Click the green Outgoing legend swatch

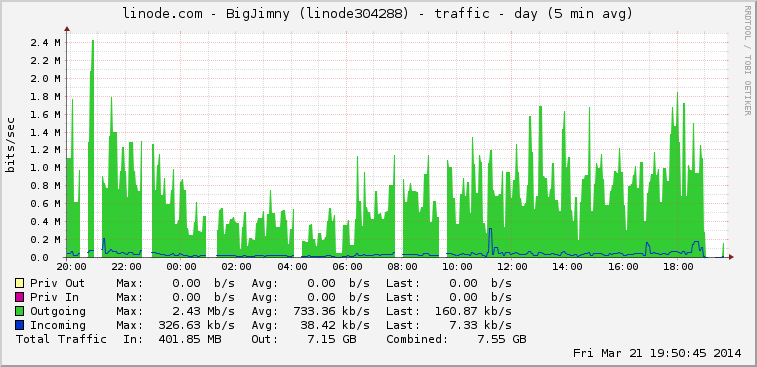[19, 311]
